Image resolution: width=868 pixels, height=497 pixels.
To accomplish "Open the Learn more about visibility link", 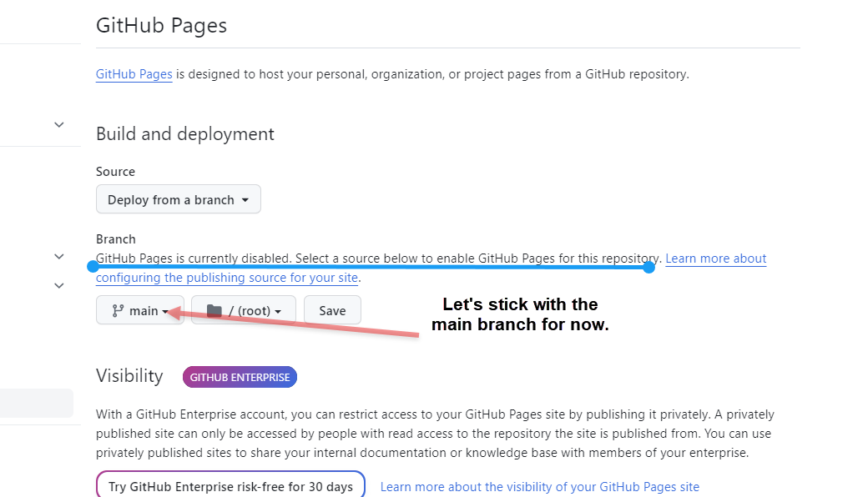I will 539,487.
